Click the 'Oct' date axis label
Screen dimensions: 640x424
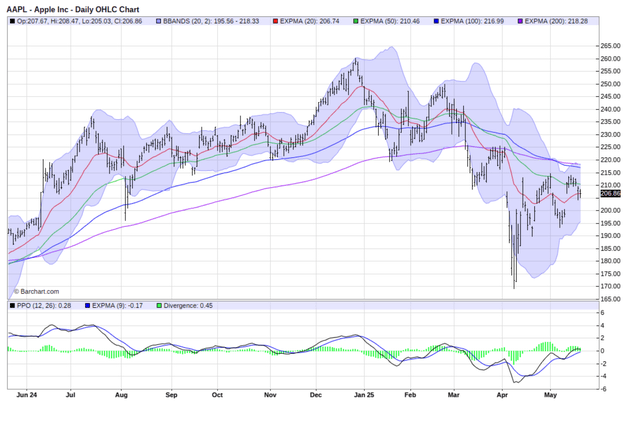tap(217, 395)
